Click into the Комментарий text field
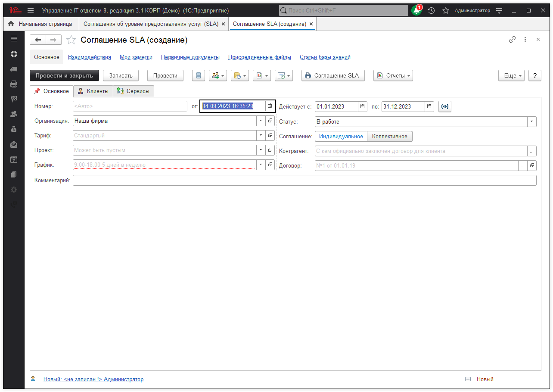Image resolution: width=553 pixels, height=392 pixels. 304,180
